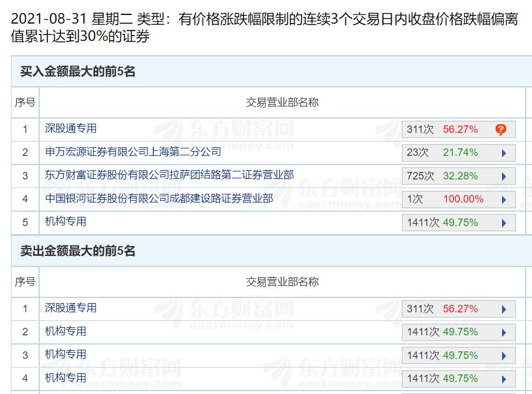Screen dimensions: 532x394
Task: Click 序号 column header in buy table
Action: pyautogui.click(x=25, y=102)
